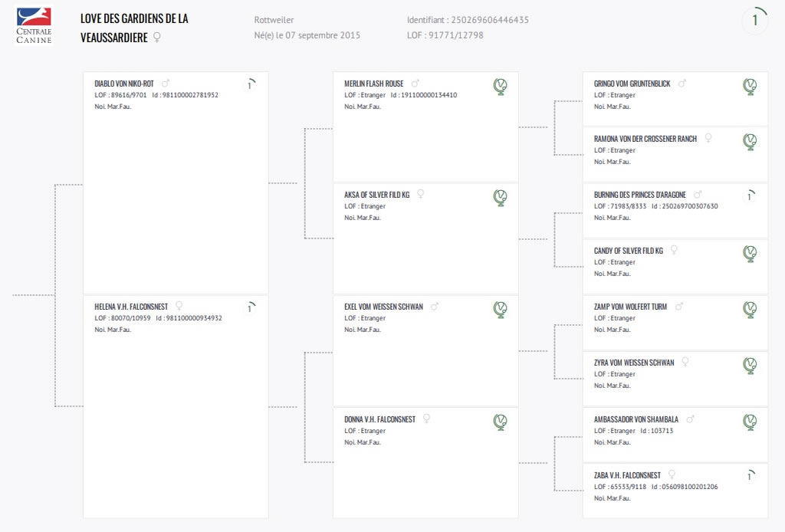Viewport: 785px width, 532px height.
Task: Click the green badge on Donna V.H. Falconsnest
Action: coord(500,422)
